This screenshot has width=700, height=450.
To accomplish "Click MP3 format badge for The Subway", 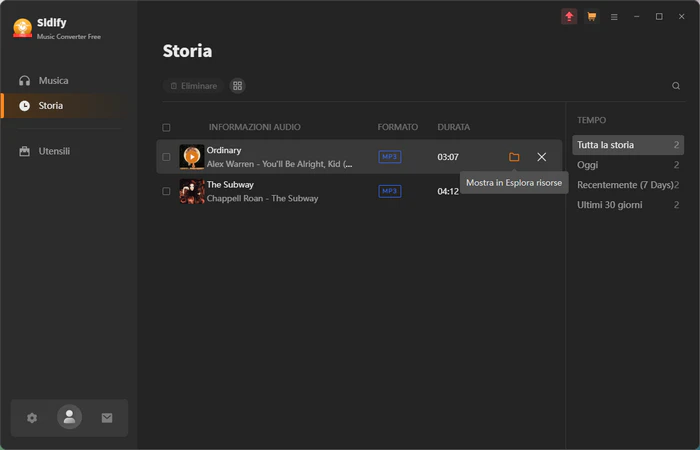I will [390, 191].
